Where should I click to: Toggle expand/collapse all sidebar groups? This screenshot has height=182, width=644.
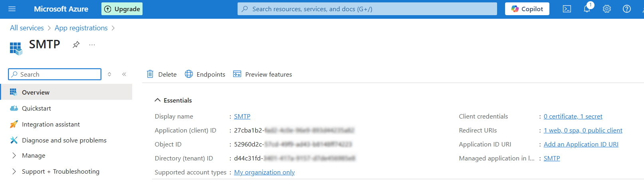pos(109,74)
